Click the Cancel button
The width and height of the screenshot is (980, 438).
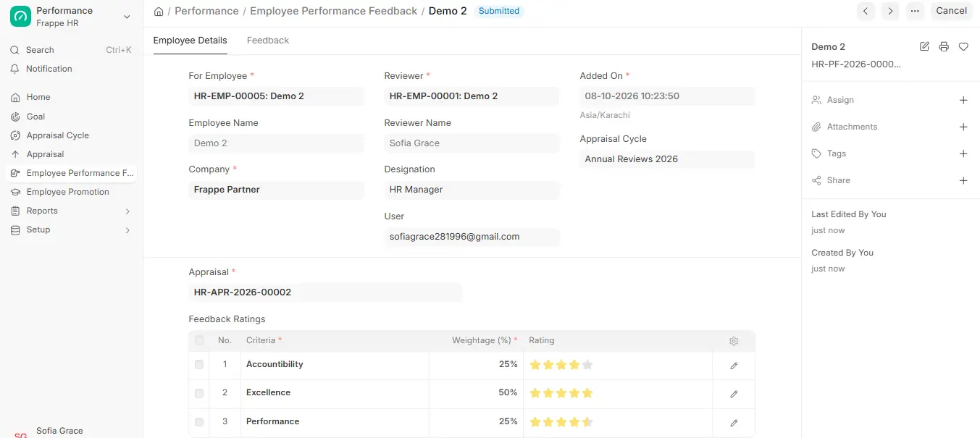point(951,11)
